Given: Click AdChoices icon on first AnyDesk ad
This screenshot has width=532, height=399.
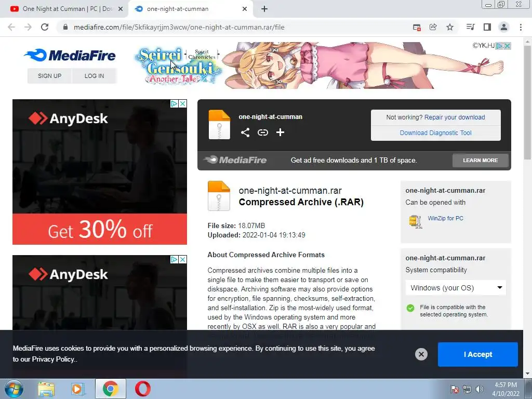Looking at the screenshot, I should click(x=174, y=103).
